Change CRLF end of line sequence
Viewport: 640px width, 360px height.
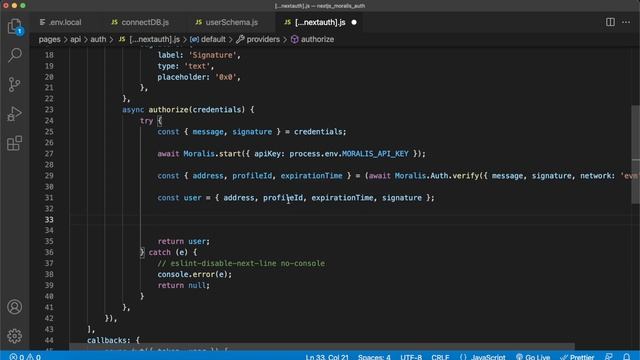coord(440,357)
